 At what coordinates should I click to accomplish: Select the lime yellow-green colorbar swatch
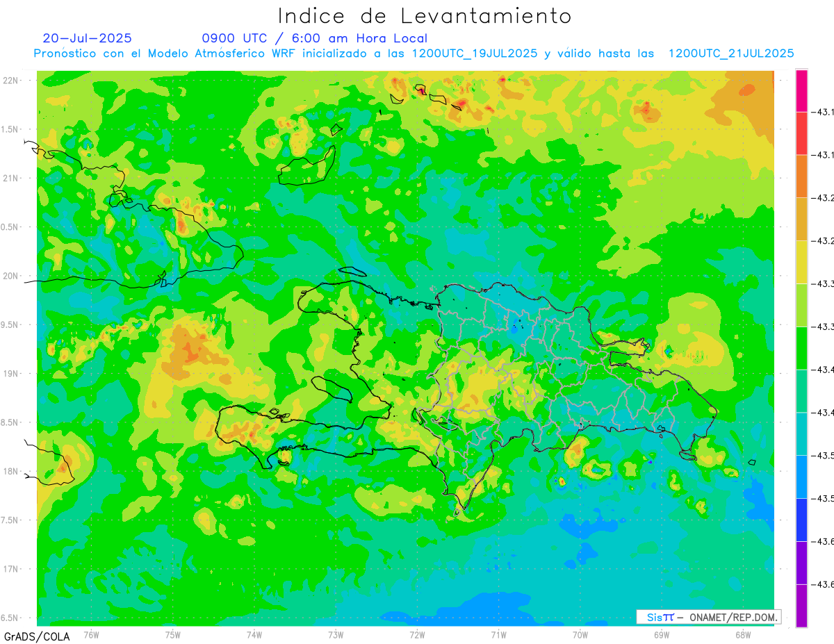[x=801, y=305]
